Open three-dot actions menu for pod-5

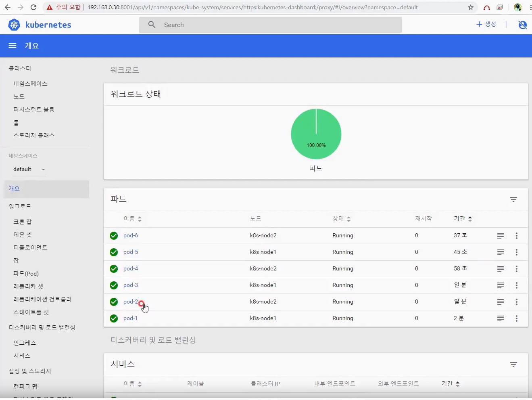tap(516, 252)
